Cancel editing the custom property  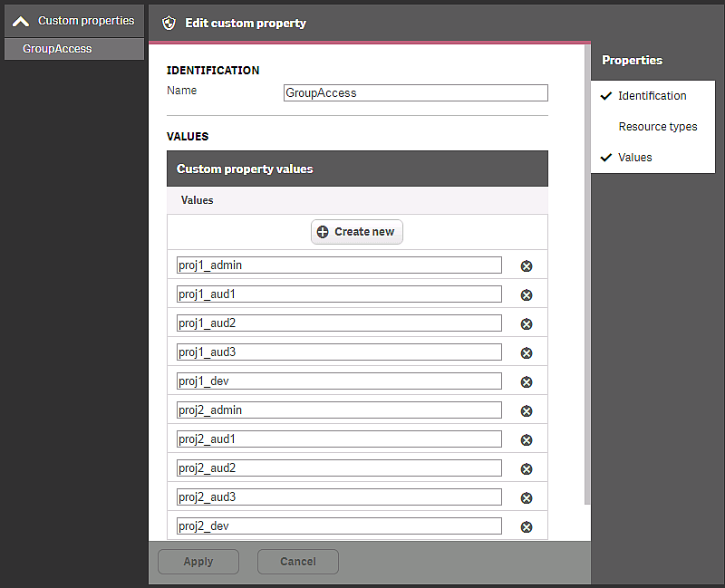point(297,561)
